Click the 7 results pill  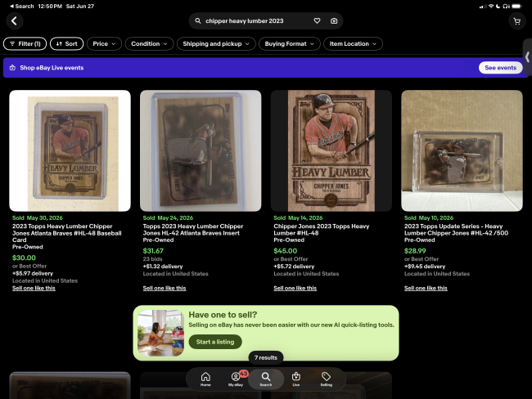point(266,357)
